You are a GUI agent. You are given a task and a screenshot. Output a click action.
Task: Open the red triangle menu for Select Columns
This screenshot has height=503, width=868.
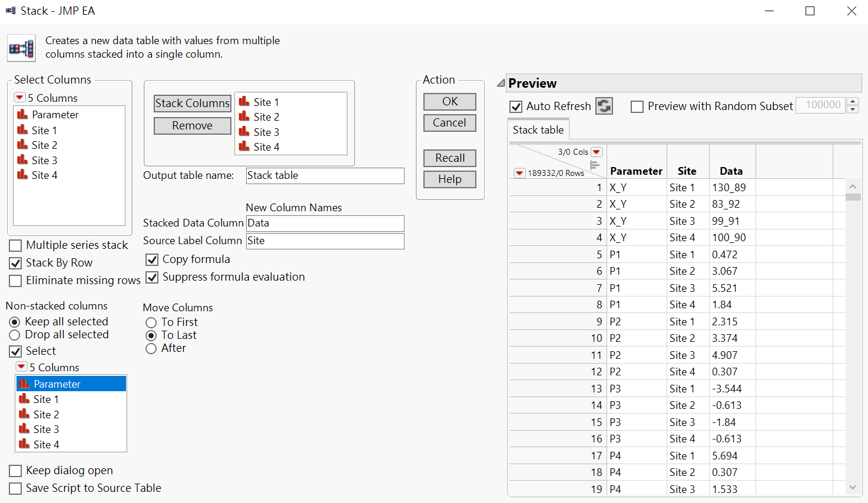tap(19, 98)
